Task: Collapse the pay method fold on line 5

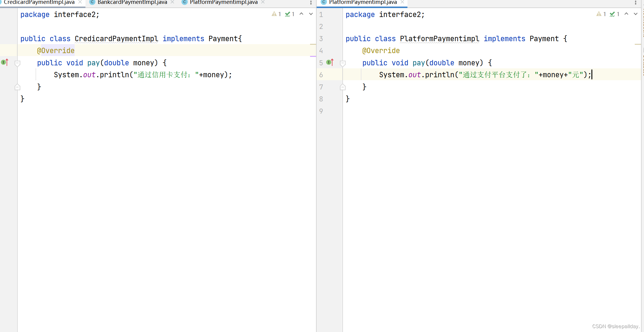Action: [343, 63]
